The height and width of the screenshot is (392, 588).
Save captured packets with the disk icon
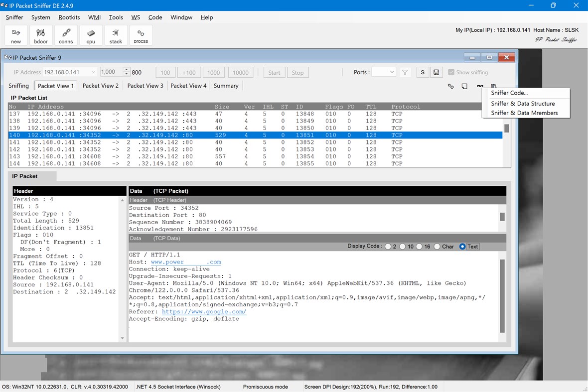436,72
